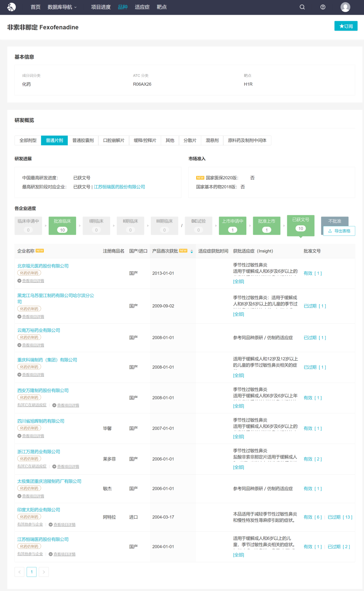Image resolution: width=364 pixels, height=591 pixels.
Task: Open 有其他参与企业 for 印度太阳药业
Action: 30,525
